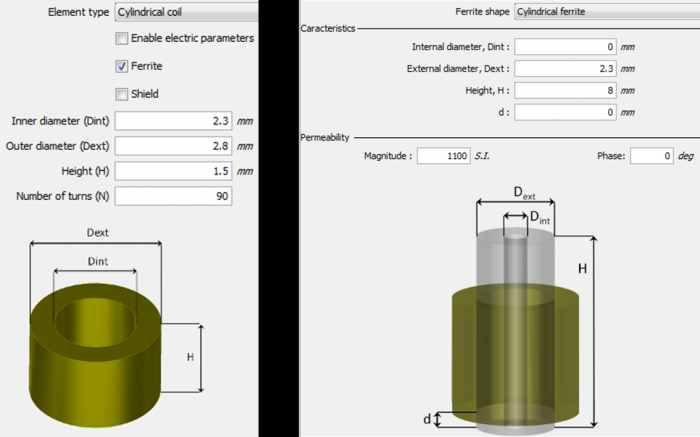Click the ferrite External diameter, Dext field
Screen dimensions: 700x437
coord(565,69)
